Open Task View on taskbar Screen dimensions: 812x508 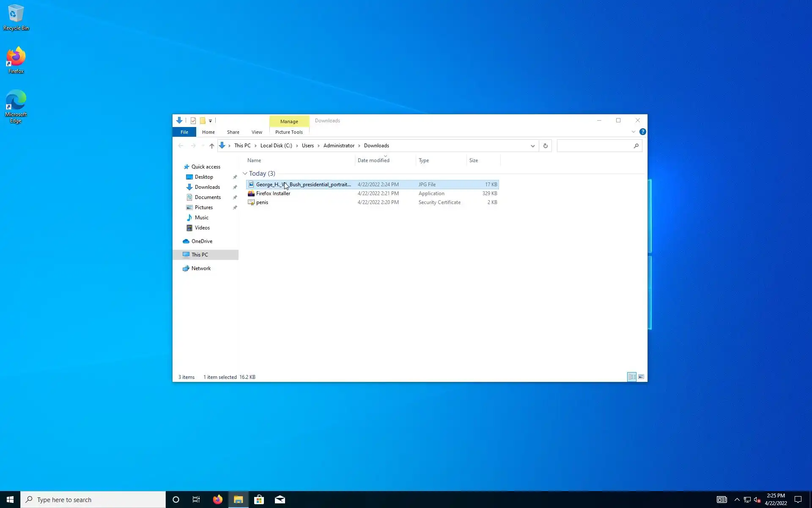click(x=196, y=500)
